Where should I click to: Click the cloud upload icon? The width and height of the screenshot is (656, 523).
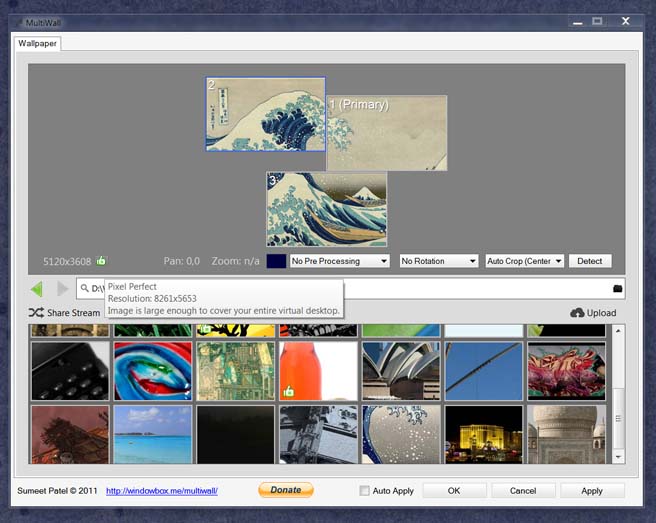coord(577,313)
